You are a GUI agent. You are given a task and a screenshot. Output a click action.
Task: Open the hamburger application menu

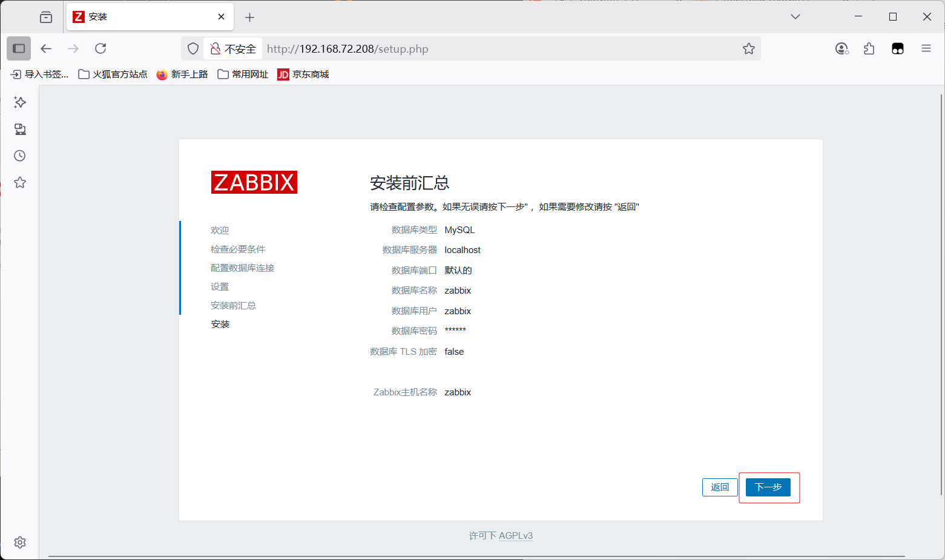pyautogui.click(x=926, y=48)
